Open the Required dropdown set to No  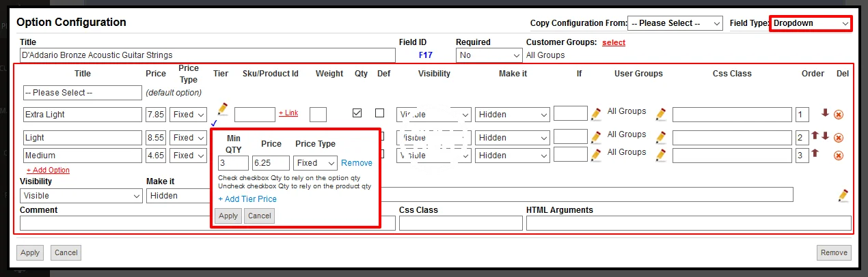tap(489, 55)
